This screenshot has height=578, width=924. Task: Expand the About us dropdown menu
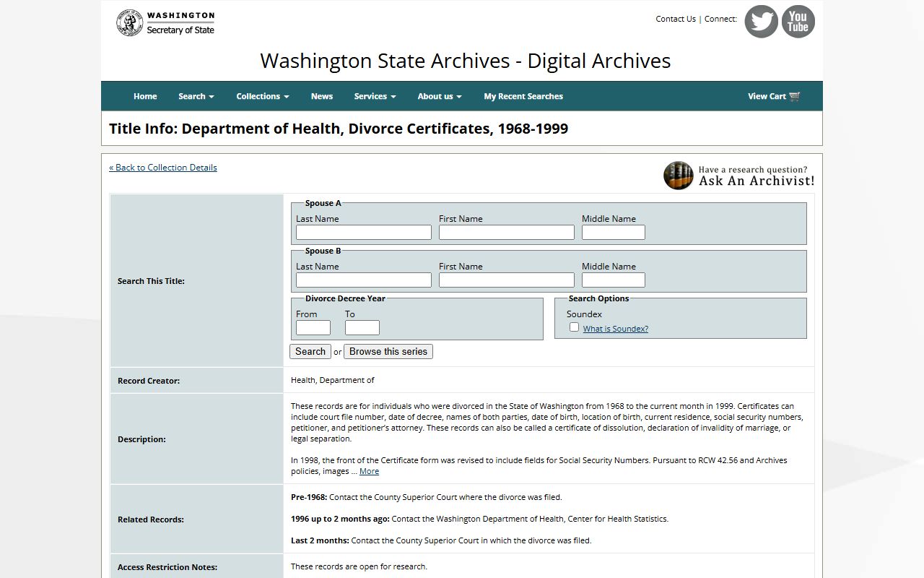click(x=440, y=96)
